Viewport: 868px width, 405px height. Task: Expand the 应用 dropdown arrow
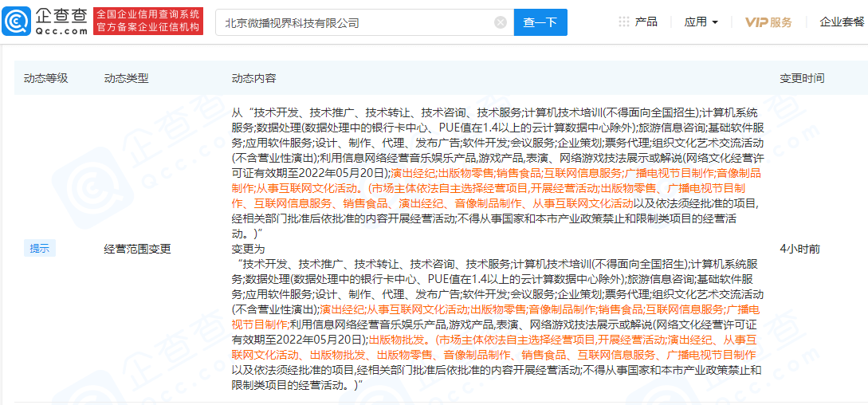[x=715, y=22]
